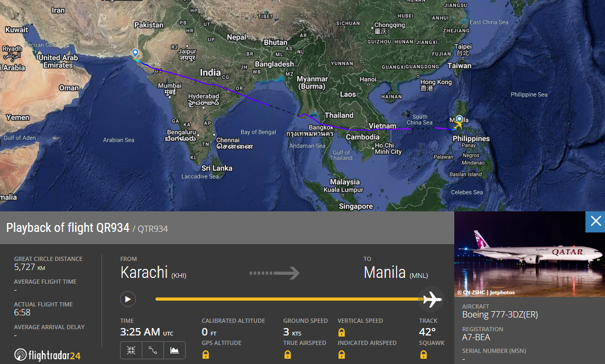
Task: Click the actual flight time 6:58
Action: click(x=22, y=313)
